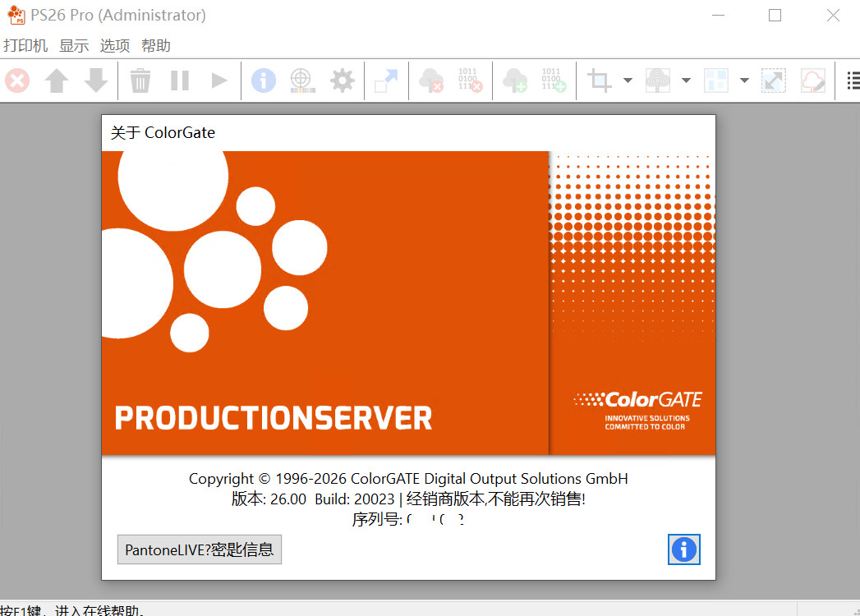
Task: Open settings with the toolbar gear icon
Action: (x=343, y=80)
